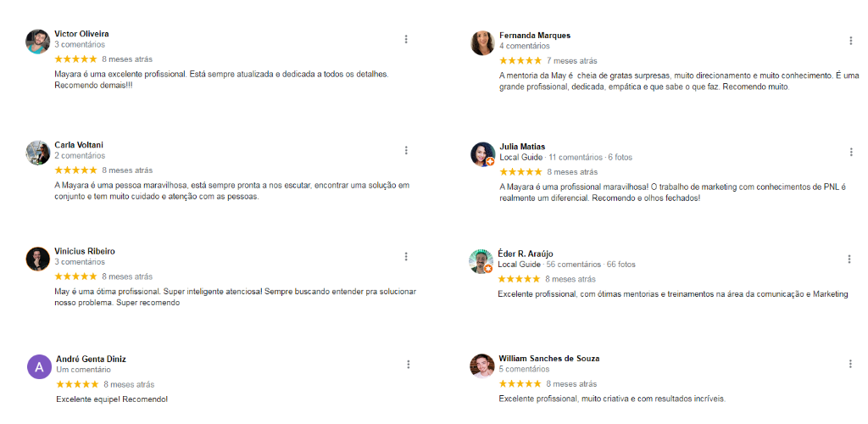Click William Sanches de Souza's avatar
Viewport: 868px width, 424px height.
click(x=481, y=365)
